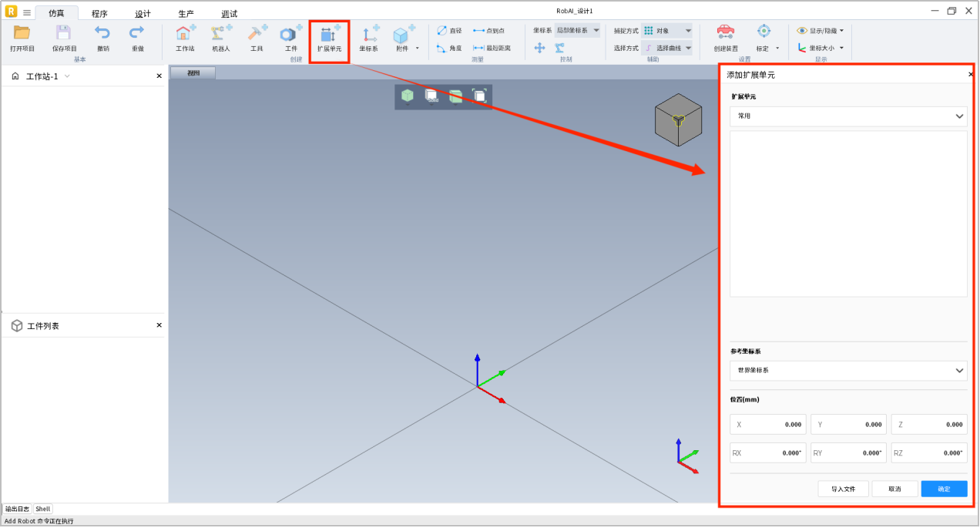
Task: Click the 工作站 (Workstation) house icon
Action: pyautogui.click(x=185, y=33)
